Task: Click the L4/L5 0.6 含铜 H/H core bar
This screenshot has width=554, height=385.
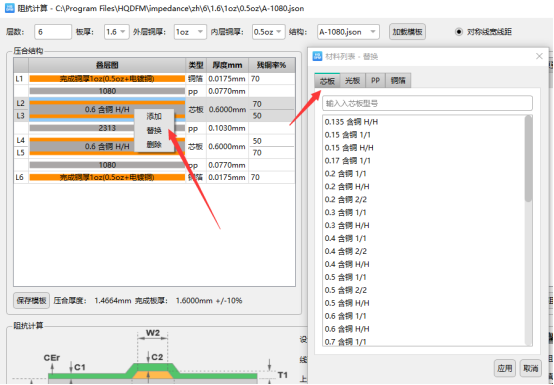Action: 107,146
